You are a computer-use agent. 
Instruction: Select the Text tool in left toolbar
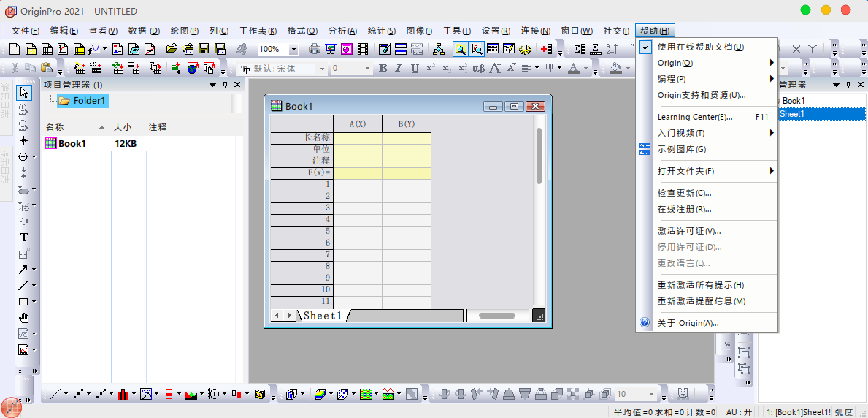point(23,237)
